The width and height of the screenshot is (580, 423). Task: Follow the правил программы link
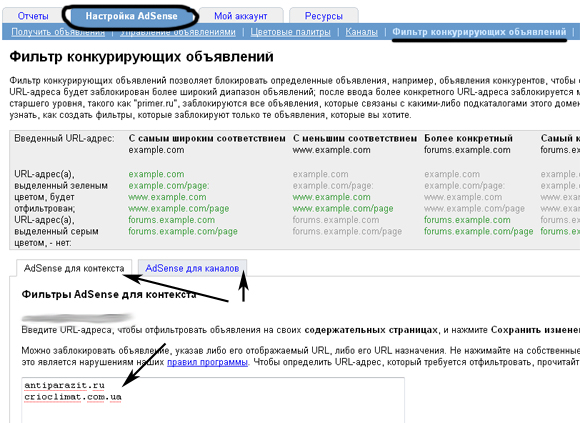[207, 362]
